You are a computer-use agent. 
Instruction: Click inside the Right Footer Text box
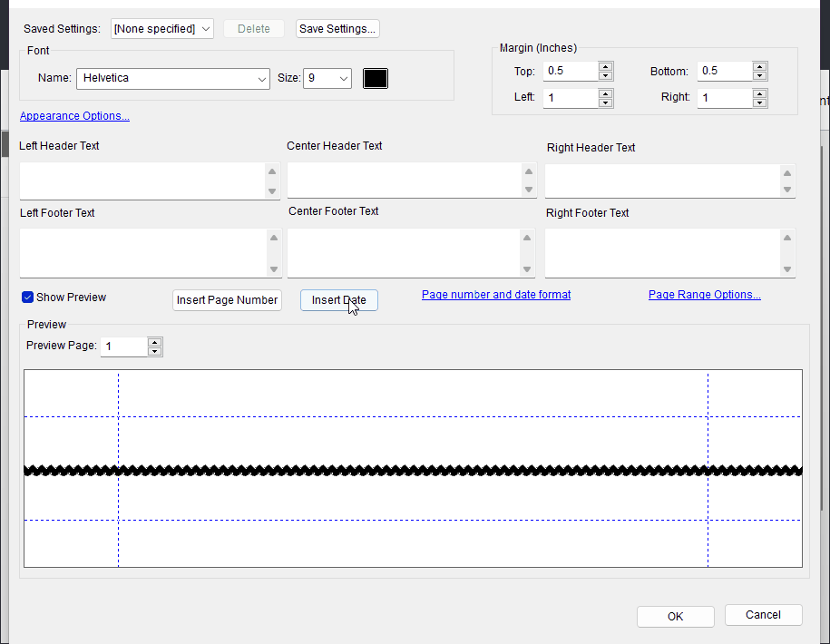click(x=662, y=253)
